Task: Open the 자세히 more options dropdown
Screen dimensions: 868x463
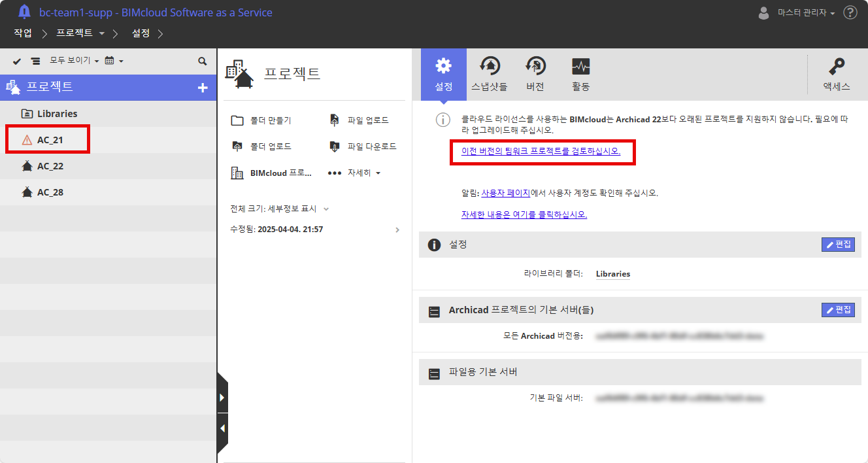Action: 354,173
